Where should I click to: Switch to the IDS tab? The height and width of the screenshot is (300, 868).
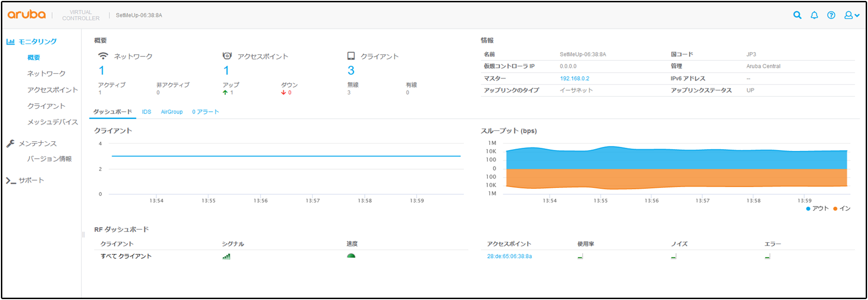(146, 112)
